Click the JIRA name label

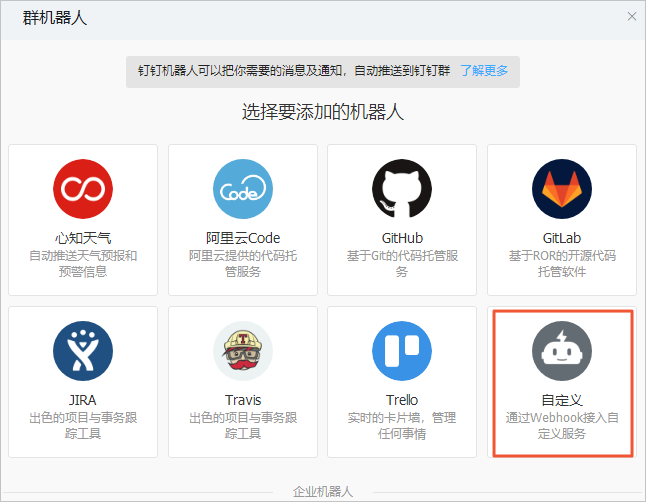[83, 400]
